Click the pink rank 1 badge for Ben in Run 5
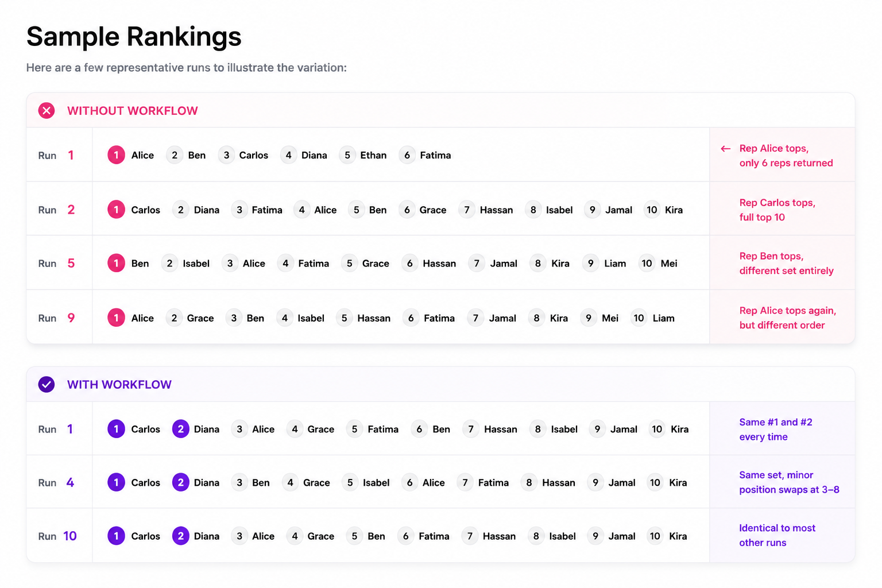The height and width of the screenshot is (588, 882). coord(117,263)
